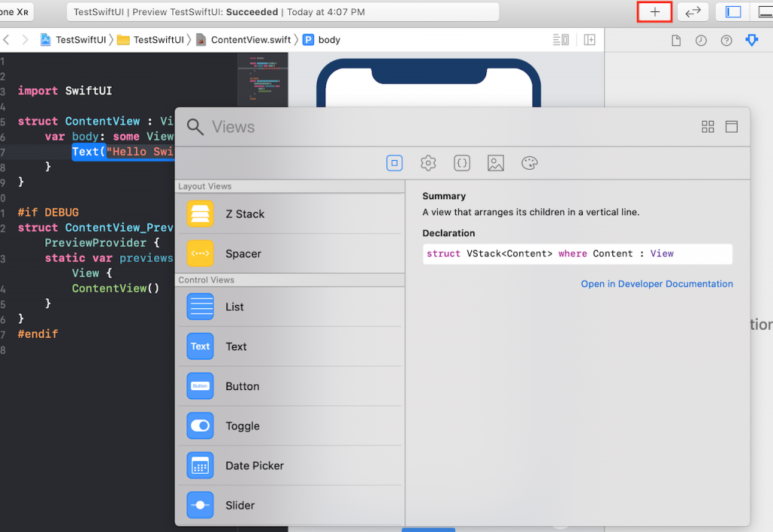The height and width of the screenshot is (532, 773).
Task: Select Date Picker in Control Views
Action: click(x=290, y=466)
